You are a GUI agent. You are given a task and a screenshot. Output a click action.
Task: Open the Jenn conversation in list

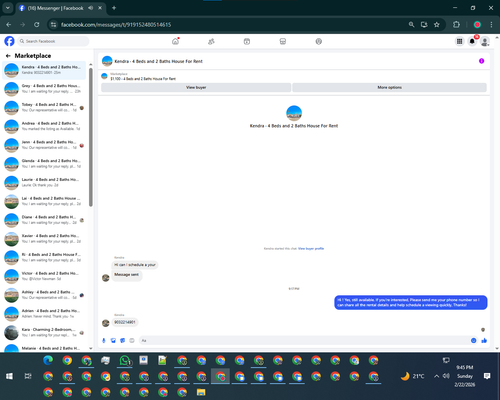[x=44, y=145]
